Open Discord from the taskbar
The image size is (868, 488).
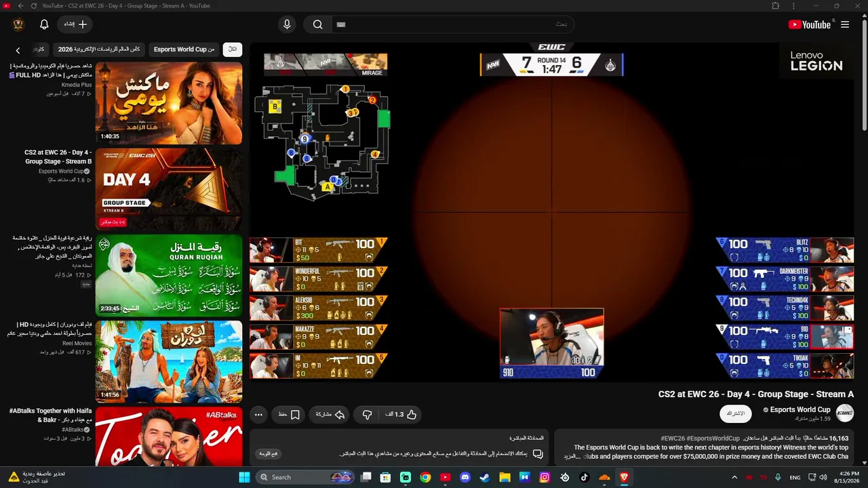(x=465, y=477)
